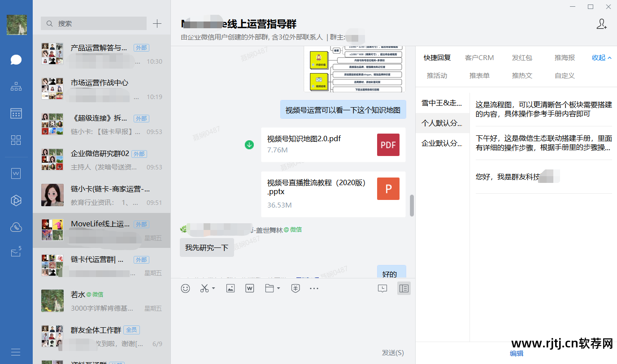Switch to the 客户CRM tab

tap(480, 57)
